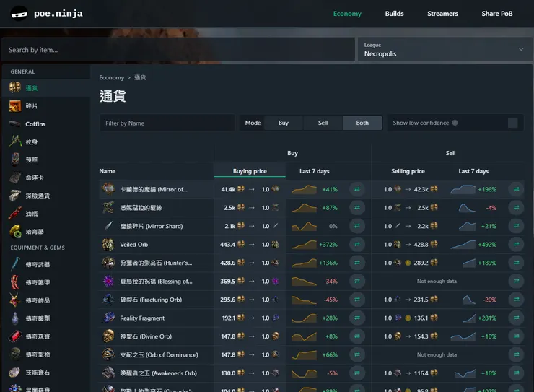The width and height of the screenshot is (534, 392).
Task: Select the 傳奇武器 unique weapons sidebar icon
Action: (14, 264)
